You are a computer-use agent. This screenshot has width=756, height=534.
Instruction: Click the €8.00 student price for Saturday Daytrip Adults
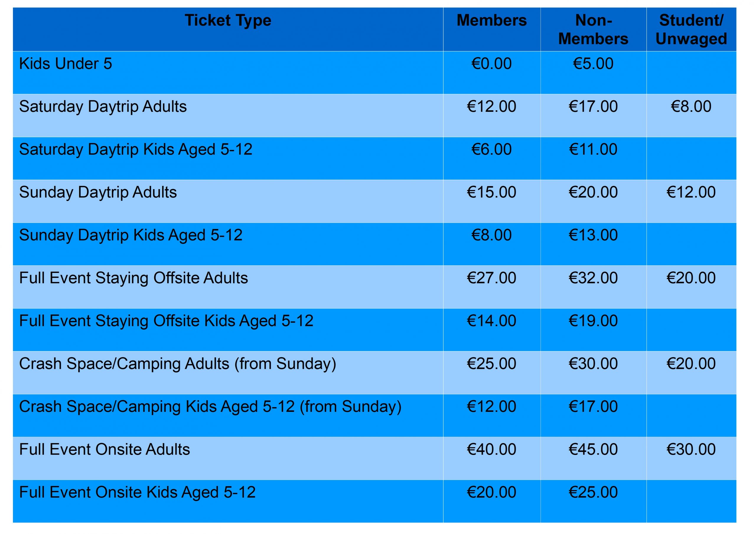coord(691,107)
